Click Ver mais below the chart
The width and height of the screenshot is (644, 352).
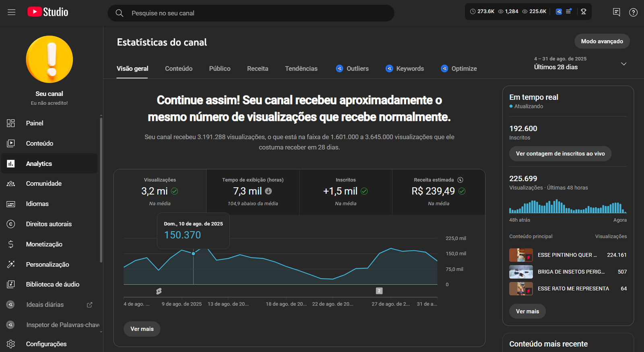[x=142, y=329]
